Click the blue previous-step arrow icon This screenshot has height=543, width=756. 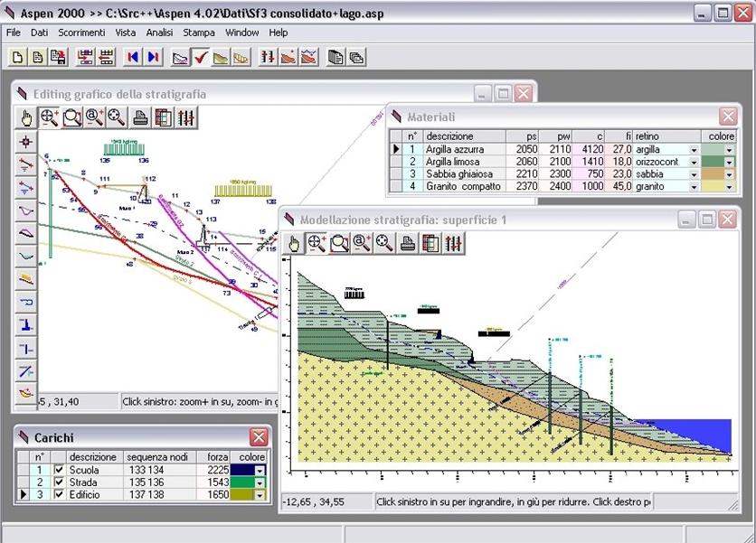(133, 57)
